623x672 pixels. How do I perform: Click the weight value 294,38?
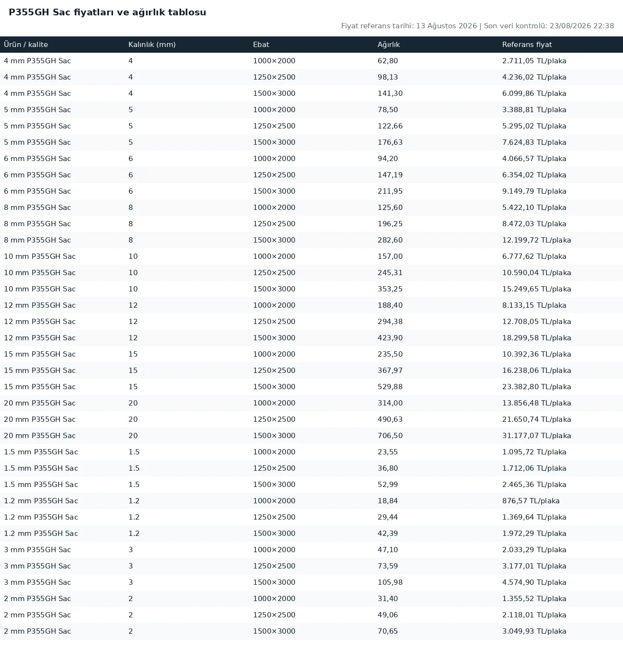click(390, 322)
